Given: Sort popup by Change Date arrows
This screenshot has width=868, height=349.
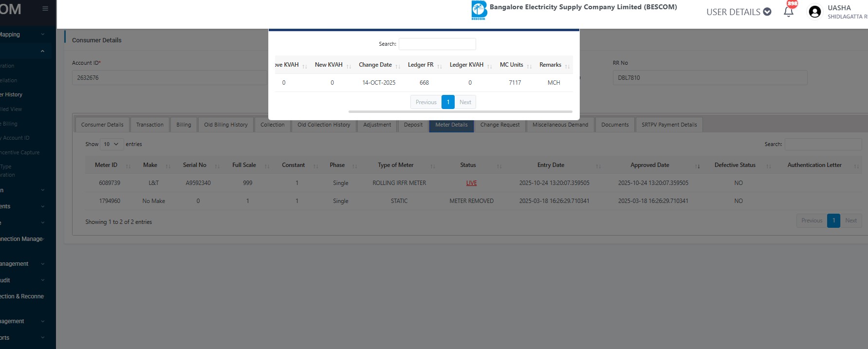Looking at the screenshot, I should click(398, 66).
